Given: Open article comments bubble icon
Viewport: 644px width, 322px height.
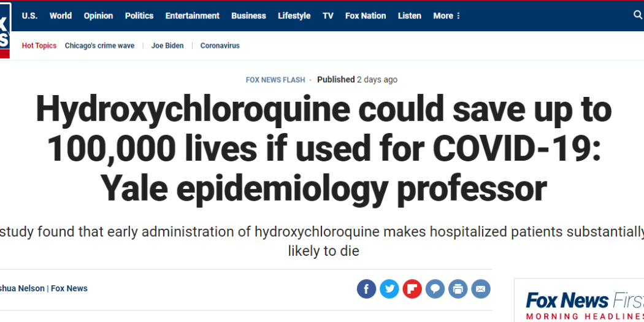Looking at the screenshot, I should [435, 288].
